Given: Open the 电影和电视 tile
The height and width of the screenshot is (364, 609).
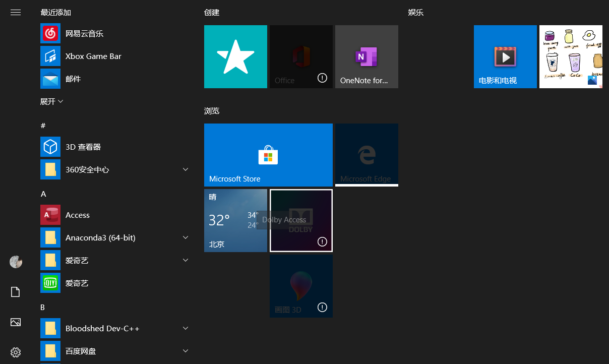Looking at the screenshot, I should [x=505, y=56].
